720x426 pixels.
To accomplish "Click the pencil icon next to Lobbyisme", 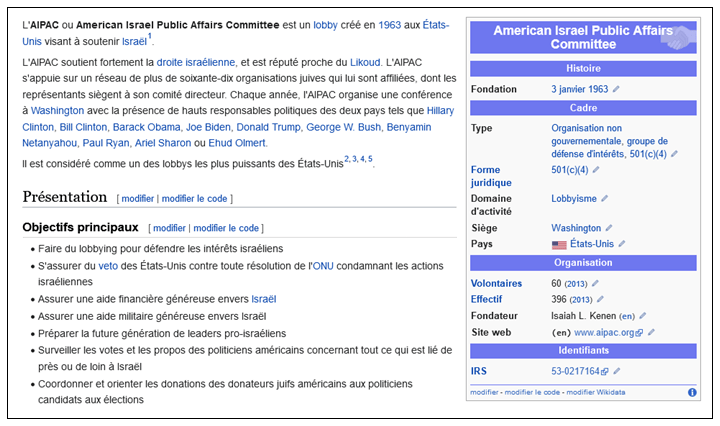I will pos(604,198).
